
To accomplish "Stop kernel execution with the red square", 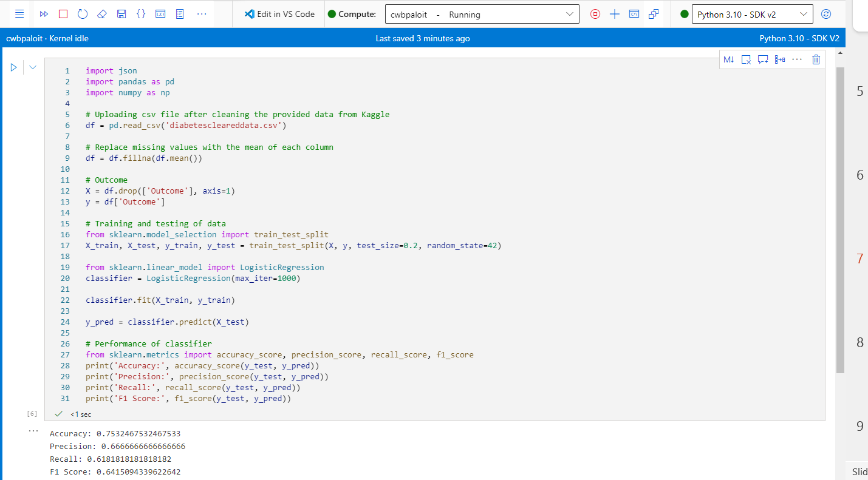I will click(63, 14).
